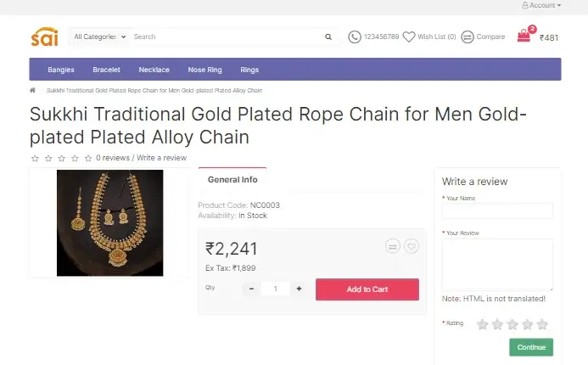Increase quantity with plus button
The height and width of the screenshot is (365, 588).
click(x=299, y=289)
